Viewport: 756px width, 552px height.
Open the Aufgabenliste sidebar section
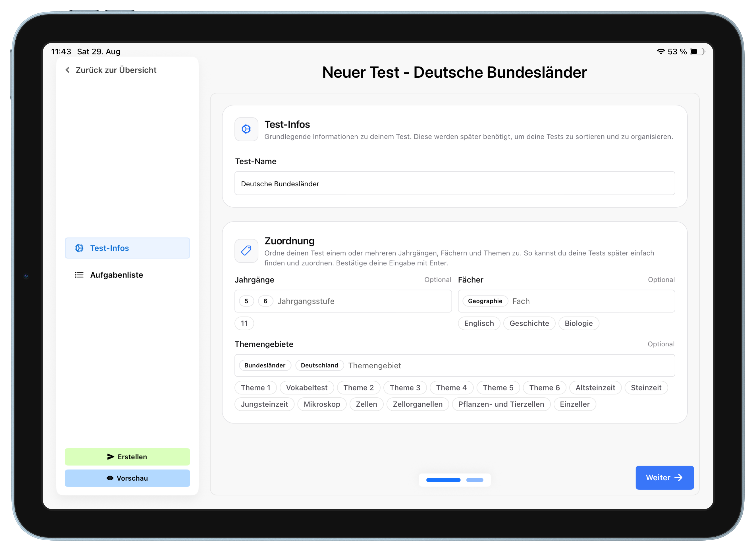point(127,275)
